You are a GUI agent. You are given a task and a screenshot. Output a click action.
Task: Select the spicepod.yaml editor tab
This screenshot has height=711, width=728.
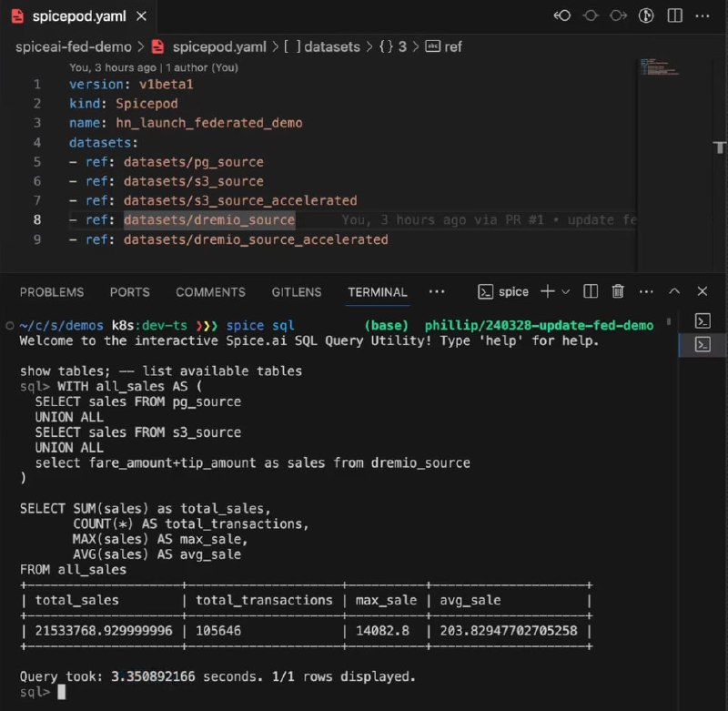point(79,16)
